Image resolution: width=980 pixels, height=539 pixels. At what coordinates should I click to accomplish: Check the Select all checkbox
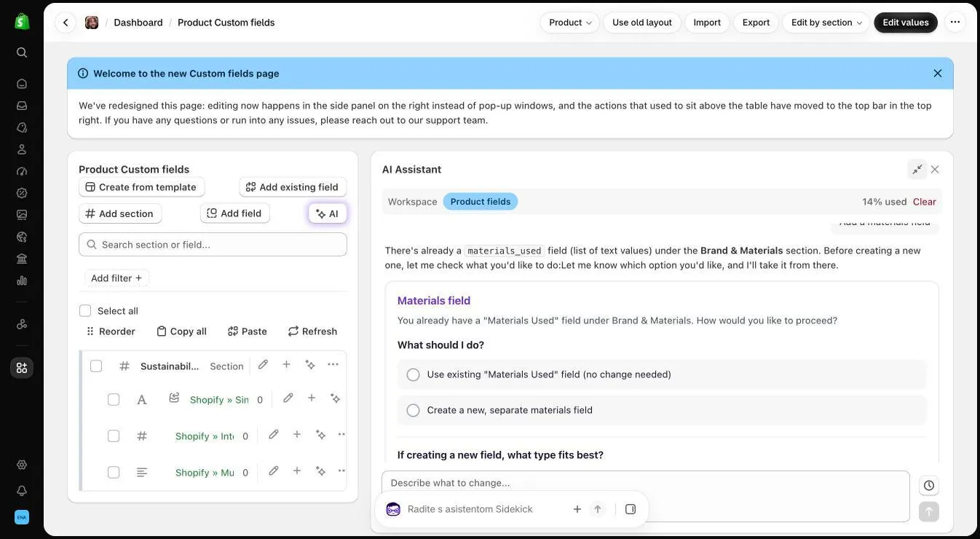pyautogui.click(x=85, y=311)
